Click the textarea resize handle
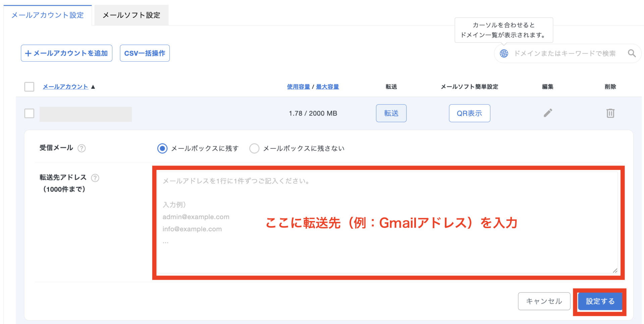This screenshot has height=324, width=644. pos(615,271)
